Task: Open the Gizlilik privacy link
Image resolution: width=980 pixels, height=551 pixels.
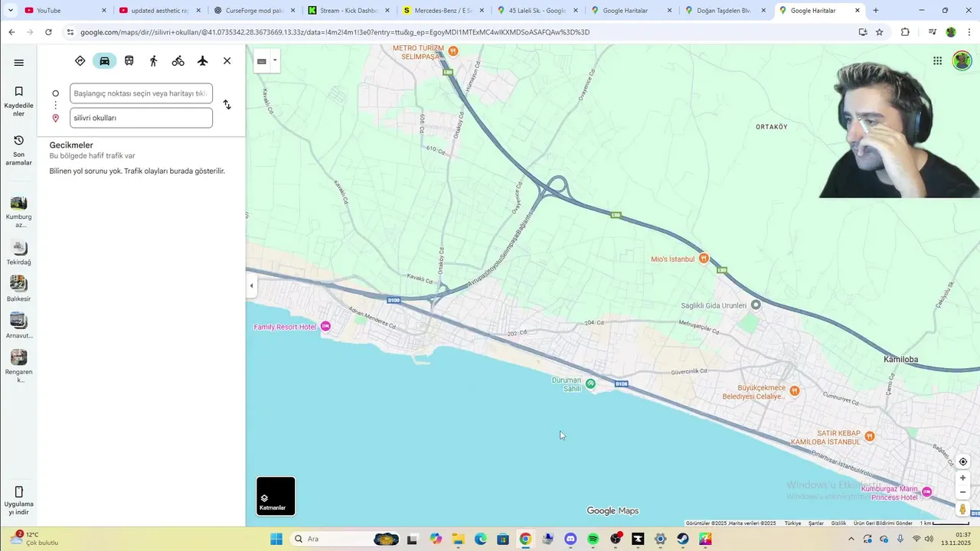Action: pyautogui.click(x=838, y=523)
